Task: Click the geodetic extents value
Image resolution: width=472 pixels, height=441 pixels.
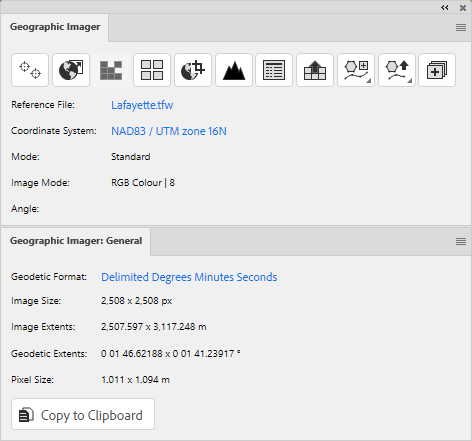Action: (171, 353)
